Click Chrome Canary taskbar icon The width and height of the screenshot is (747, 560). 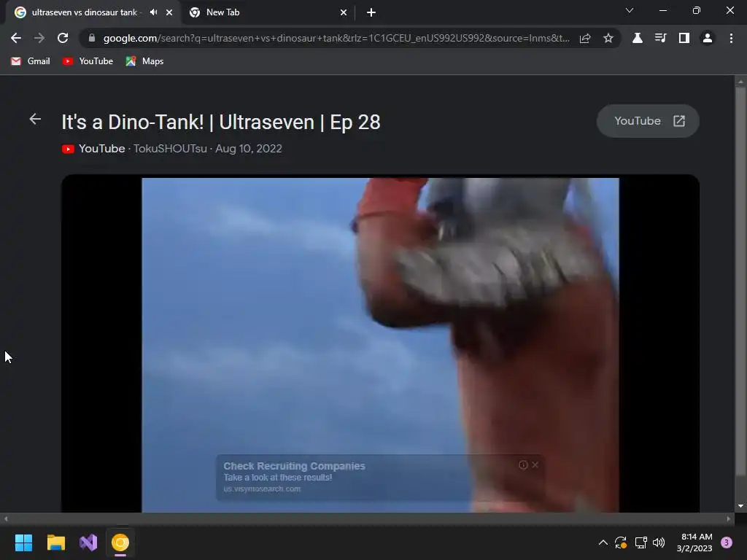120,542
